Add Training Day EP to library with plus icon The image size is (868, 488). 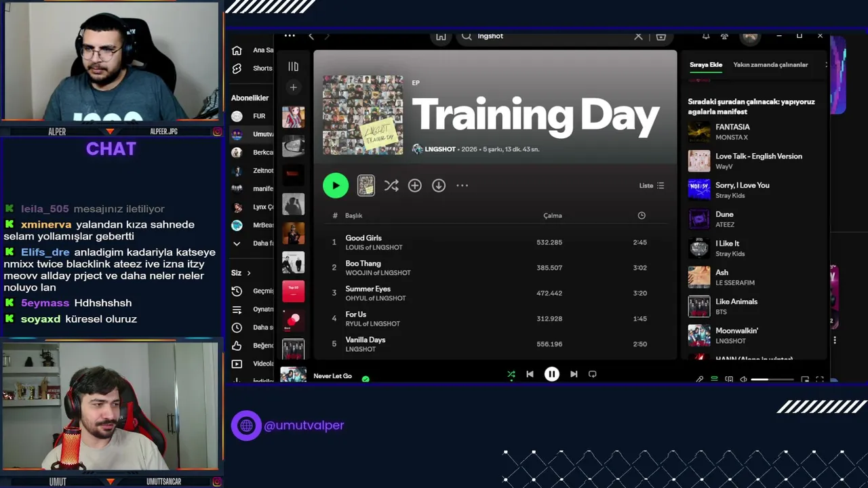click(x=415, y=185)
